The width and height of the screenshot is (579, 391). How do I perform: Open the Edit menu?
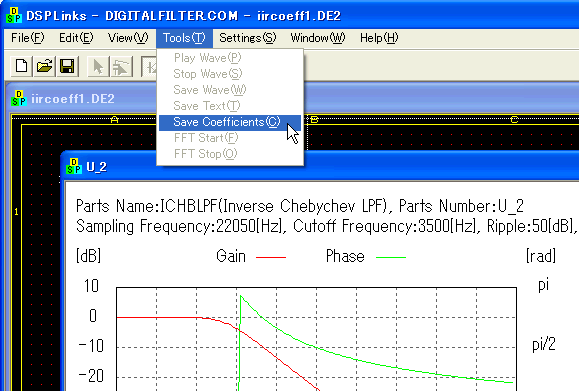[76, 38]
